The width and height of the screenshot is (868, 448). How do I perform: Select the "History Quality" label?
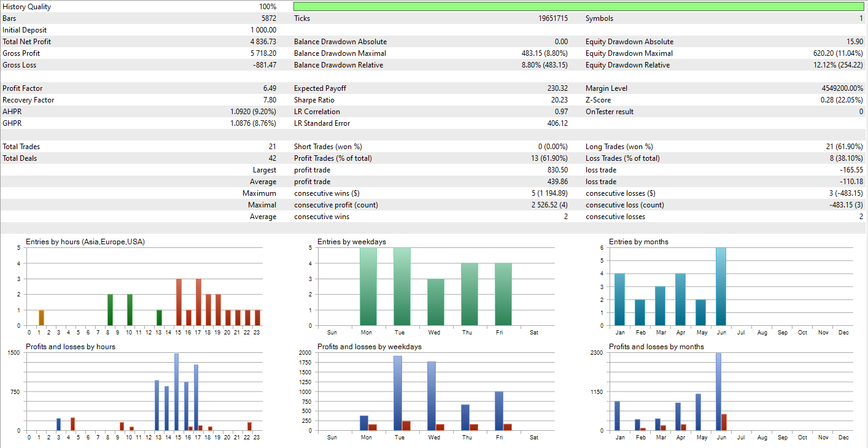27,7
